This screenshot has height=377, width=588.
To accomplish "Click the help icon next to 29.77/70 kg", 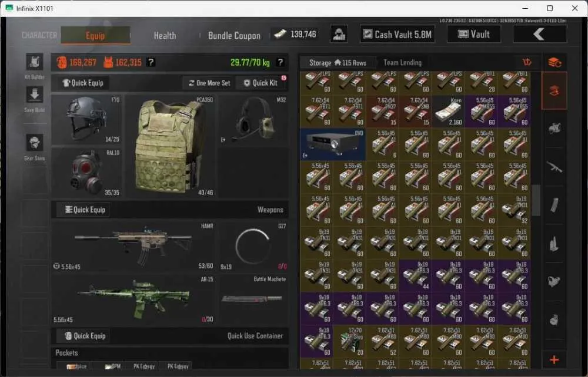I will [x=280, y=62].
